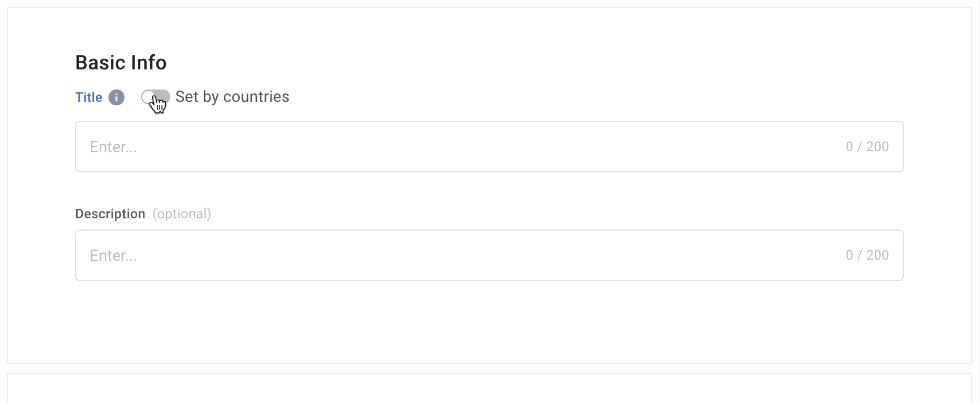The height and width of the screenshot is (403, 980).
Task: Click the Set by countries label text
Action: coord(232,97)
